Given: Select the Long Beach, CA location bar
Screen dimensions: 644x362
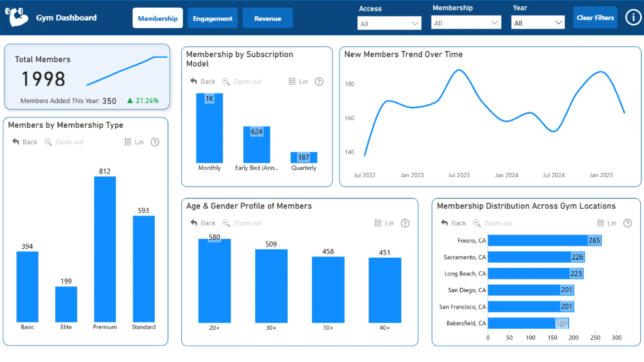Looking at the screenshot, I should (536, 273).
